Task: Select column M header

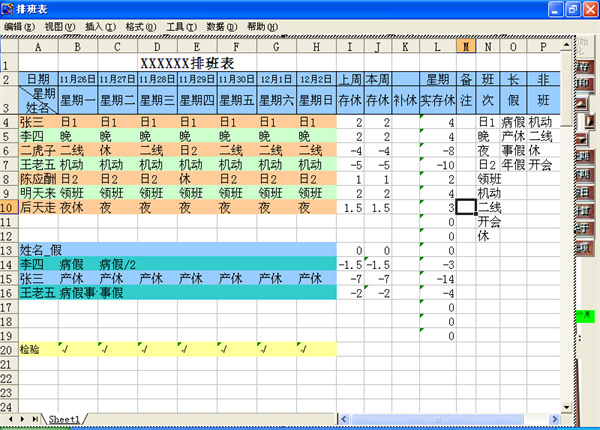Action: 466,46
